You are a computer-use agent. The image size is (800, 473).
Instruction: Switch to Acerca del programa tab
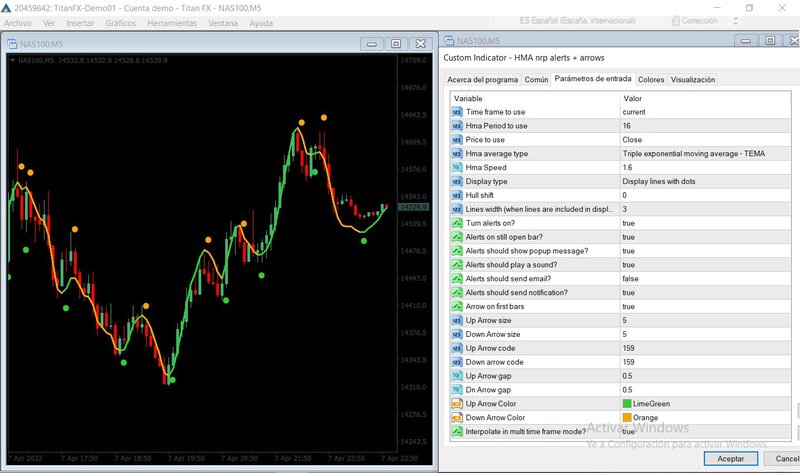point(483,80)
